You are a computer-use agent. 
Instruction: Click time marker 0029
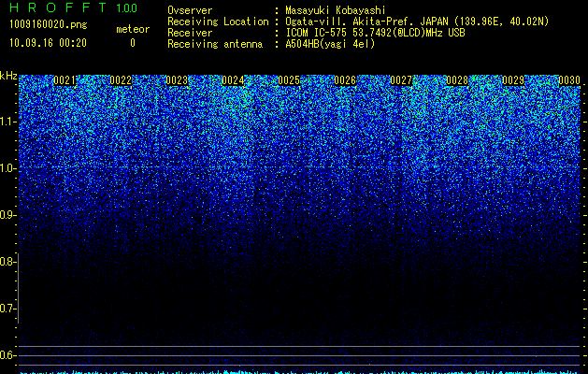coord(513,80)
